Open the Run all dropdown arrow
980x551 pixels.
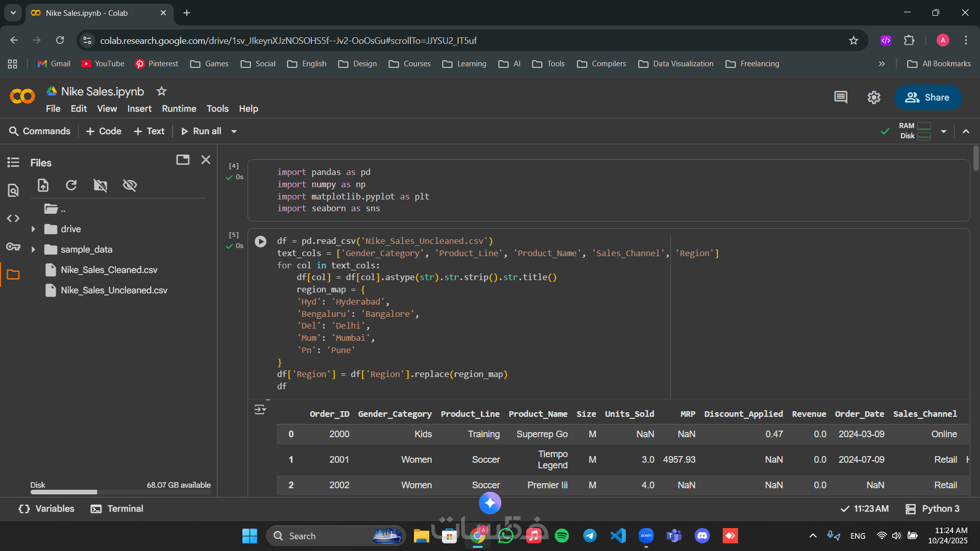pos(234,132)
